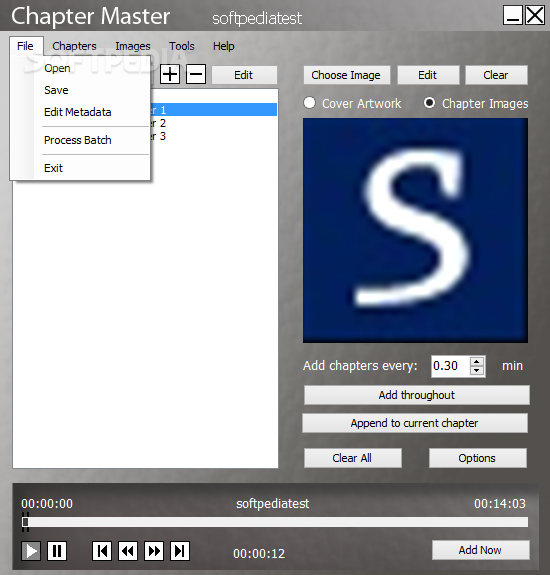The width and height of the screenshot is (550, 575).
Task: Click Append to current chapter button
Action: coord(415,423)
